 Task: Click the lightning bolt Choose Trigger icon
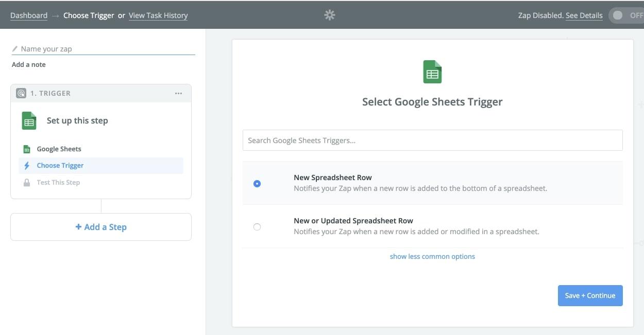tap(27, 166)
